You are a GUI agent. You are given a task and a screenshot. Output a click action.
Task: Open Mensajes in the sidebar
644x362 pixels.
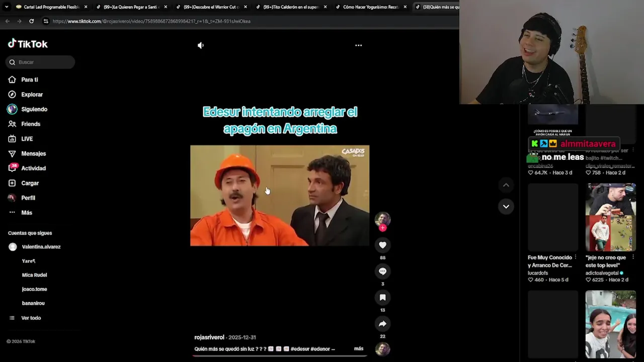pos(33,154)
